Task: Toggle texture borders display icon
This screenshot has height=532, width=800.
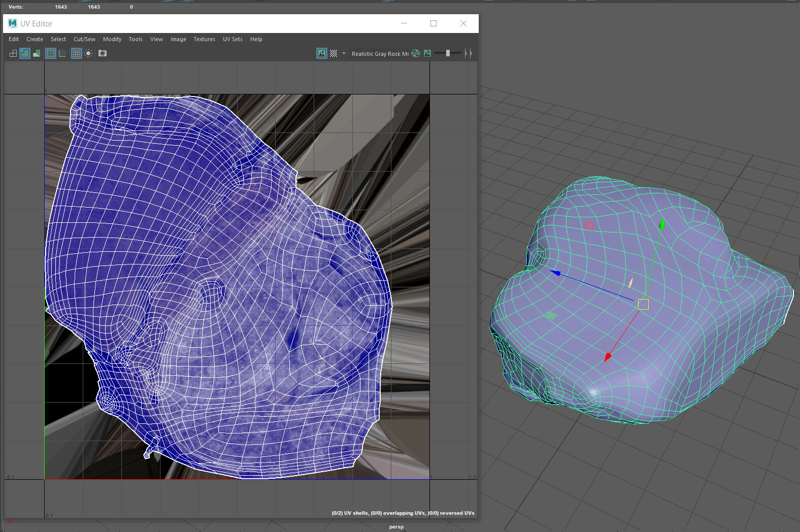Action: click(51, 53)
